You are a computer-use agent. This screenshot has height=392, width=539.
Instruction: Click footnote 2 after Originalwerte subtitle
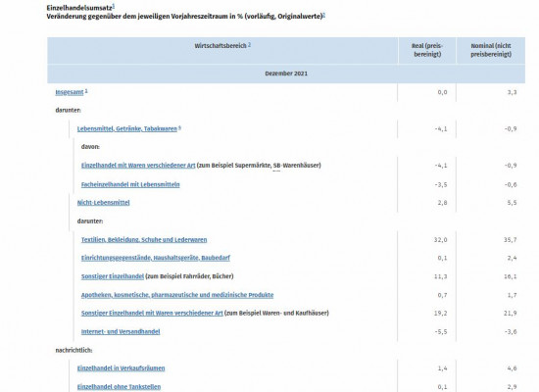[323, 15]
